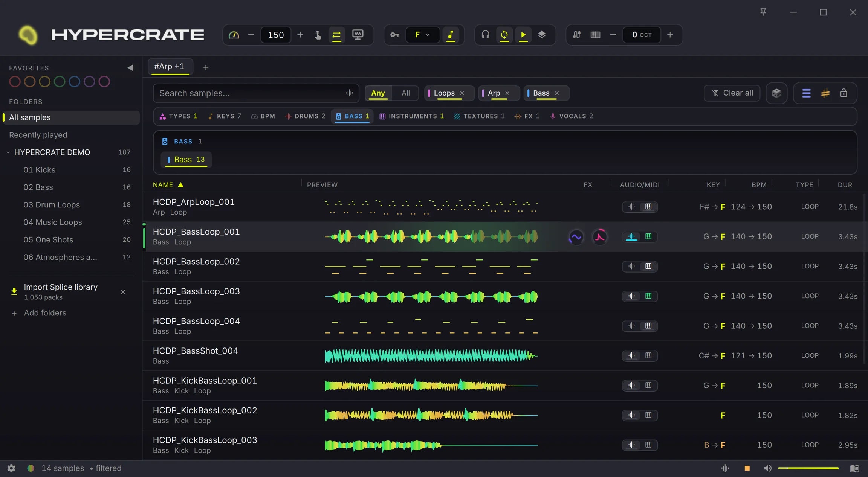The height and width of the screenshot is (477, 868).
Task: Pin the window with the pin icon
Action: (x=763, y=12)
